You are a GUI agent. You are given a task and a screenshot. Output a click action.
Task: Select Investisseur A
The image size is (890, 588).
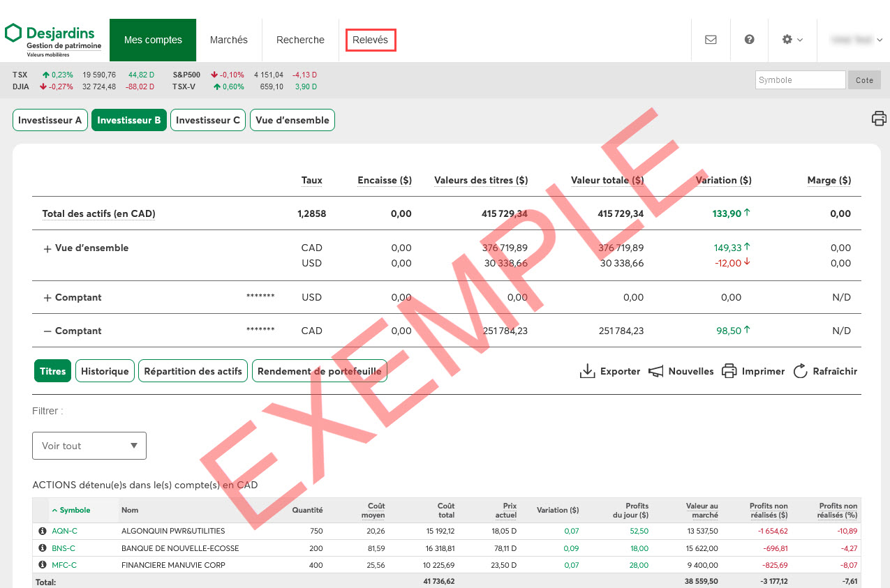point(50,120)
